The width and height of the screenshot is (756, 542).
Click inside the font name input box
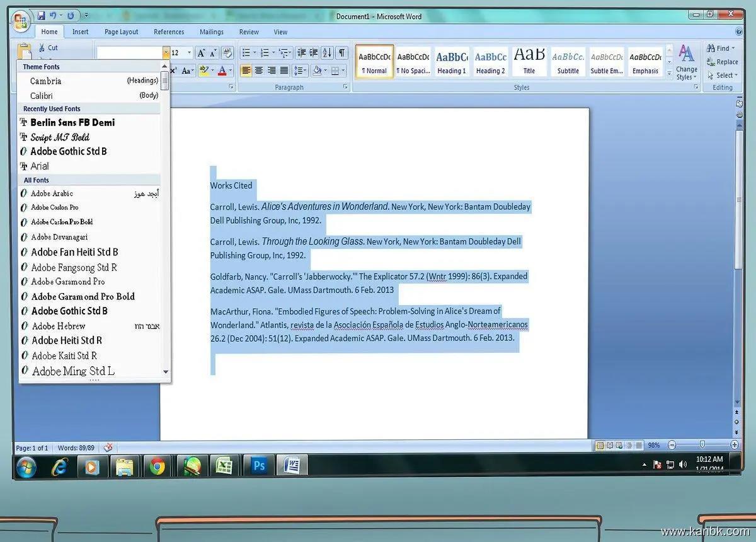point(129,53)
